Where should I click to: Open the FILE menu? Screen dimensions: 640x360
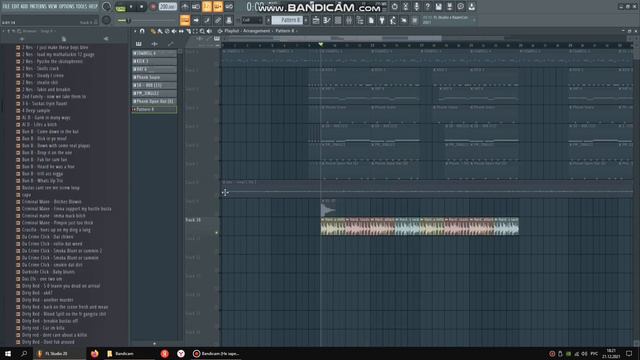[6, 7]
